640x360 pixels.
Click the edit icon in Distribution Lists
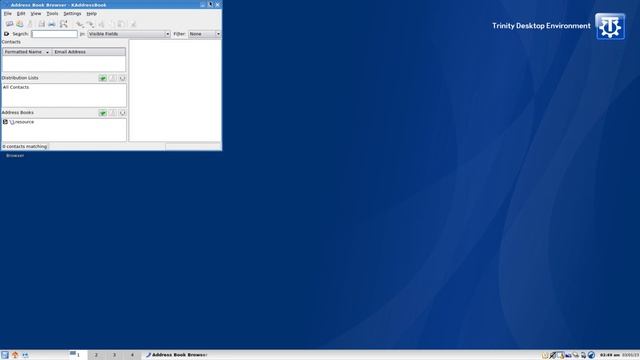tap(113, 78)
